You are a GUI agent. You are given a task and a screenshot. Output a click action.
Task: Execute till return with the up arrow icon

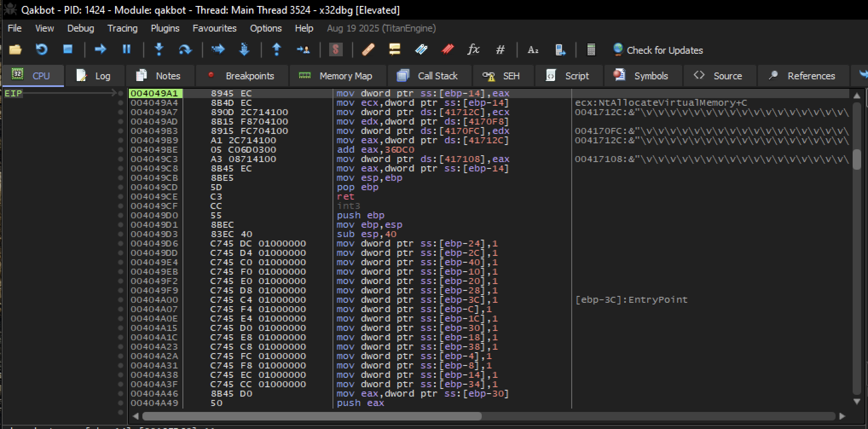coord(277,49)
